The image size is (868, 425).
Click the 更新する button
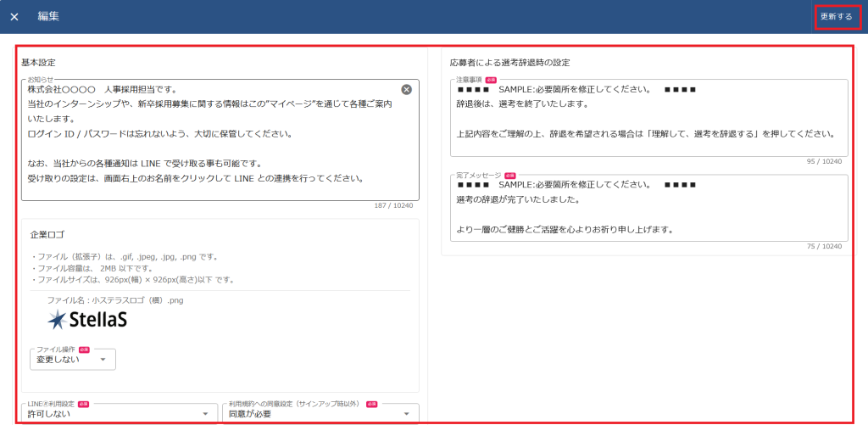click(836, 17)
